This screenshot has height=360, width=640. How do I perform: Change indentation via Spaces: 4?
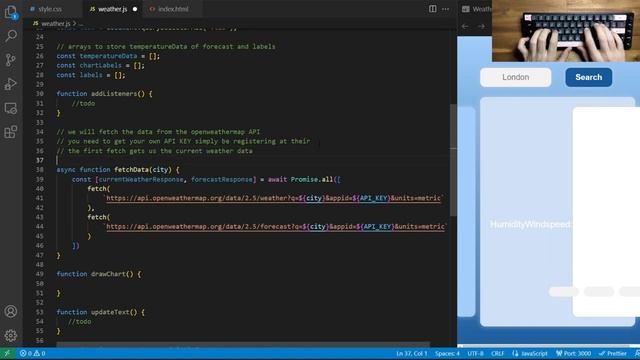(447, 353)
